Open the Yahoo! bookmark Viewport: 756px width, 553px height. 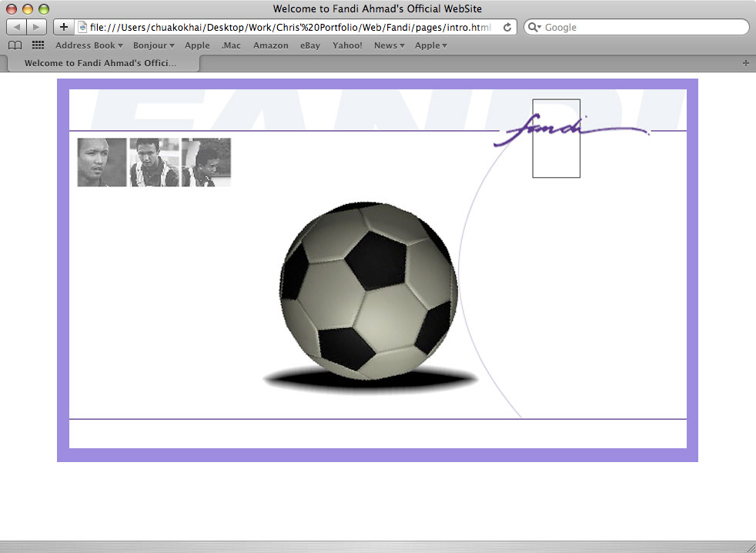point(347,45)
